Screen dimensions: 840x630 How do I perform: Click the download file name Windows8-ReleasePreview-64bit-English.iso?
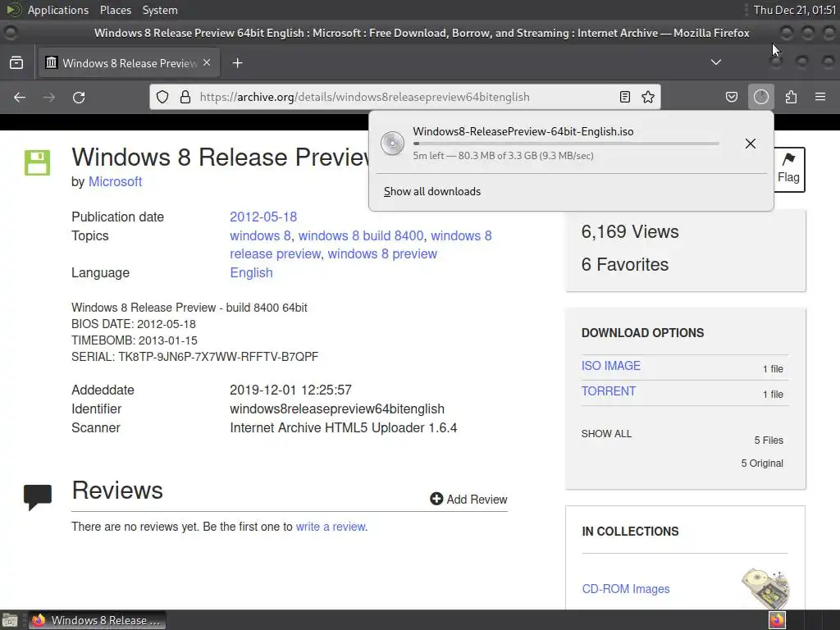click(x=523, y=131)
